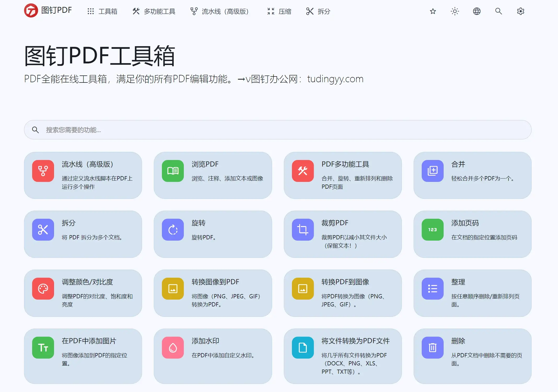Toggle dark mode with sun icon

(x=455, y=11)
